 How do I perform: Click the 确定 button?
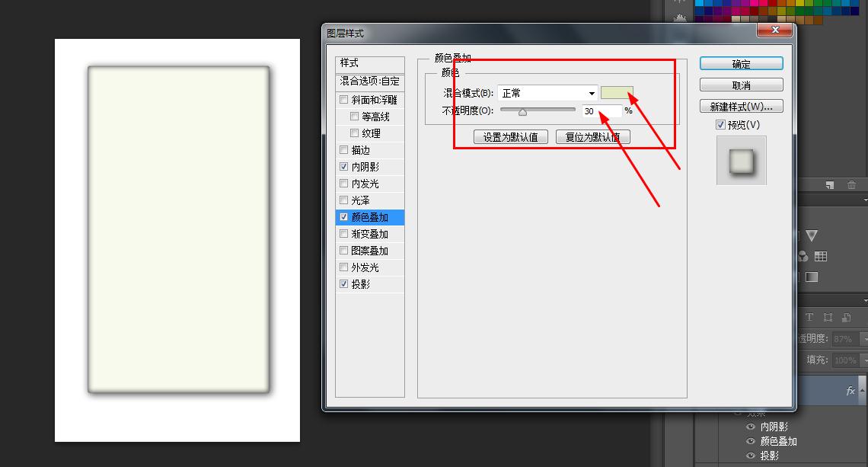(x=740, y=63)
